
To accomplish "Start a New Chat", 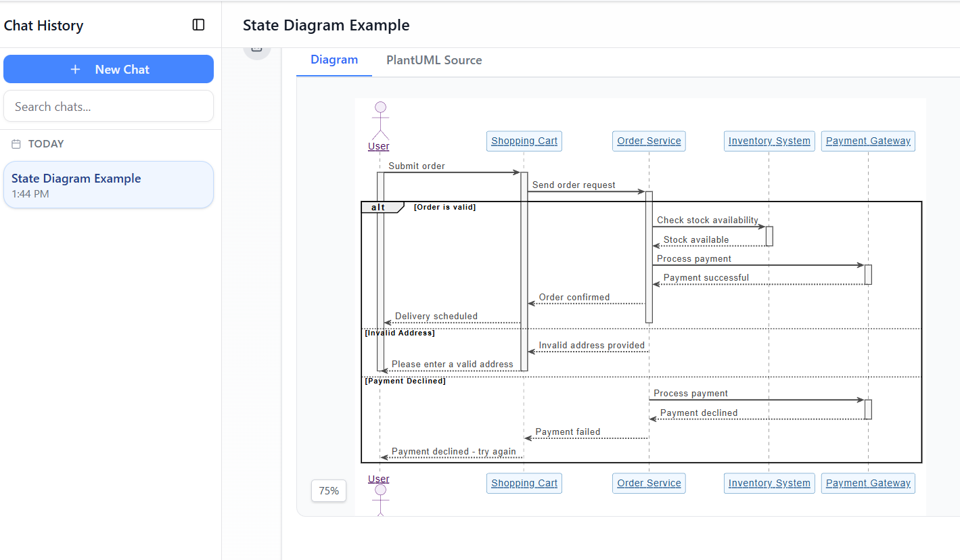I will [108, 70].
